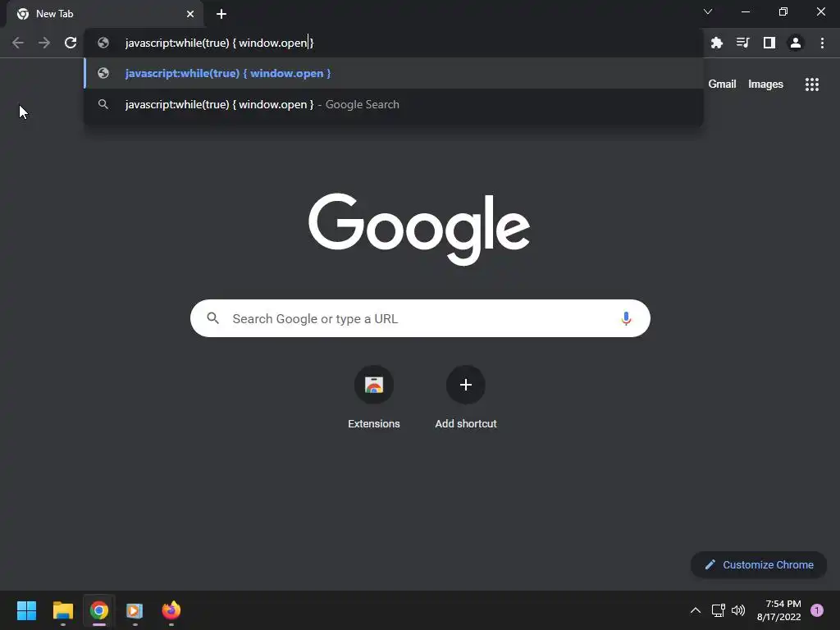Viewport: 840px width, 630px height.
Task: Open Chrome's three-dot menu
Action: [x=822, y=43]
